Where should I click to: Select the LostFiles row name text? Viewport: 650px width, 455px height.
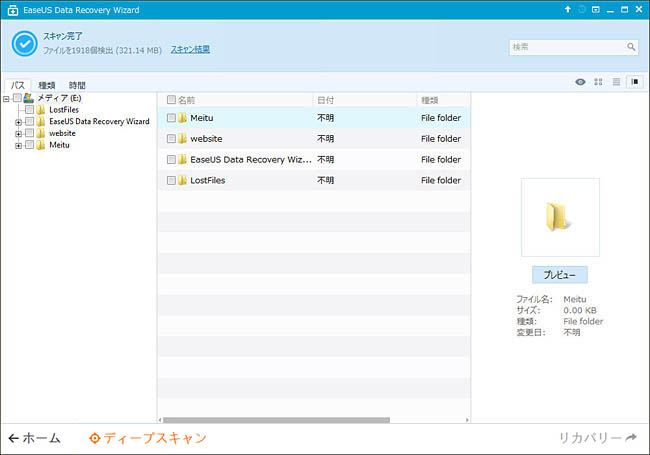208,180
